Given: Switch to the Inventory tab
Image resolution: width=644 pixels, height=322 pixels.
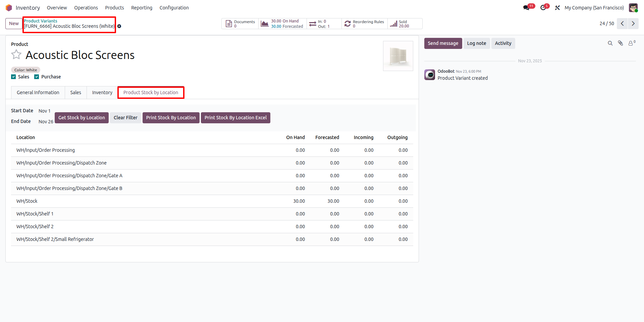Looking at the screenshot, I should point(102,92).
